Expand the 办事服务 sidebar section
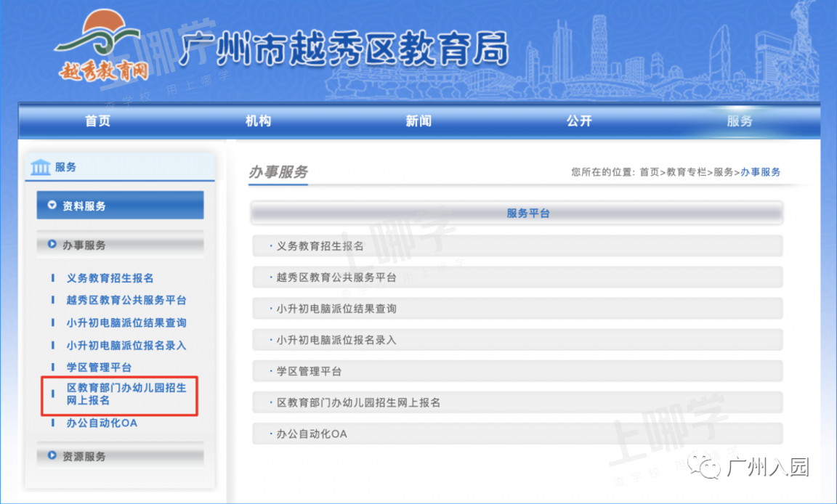837x504 pixels. pyautogui.click(x=120, y=245)
